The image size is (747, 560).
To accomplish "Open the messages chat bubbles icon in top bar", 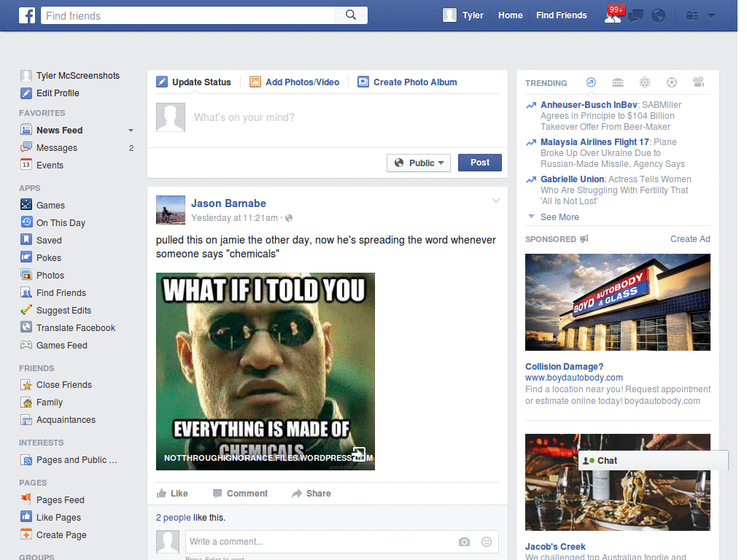I will [635, 16].
